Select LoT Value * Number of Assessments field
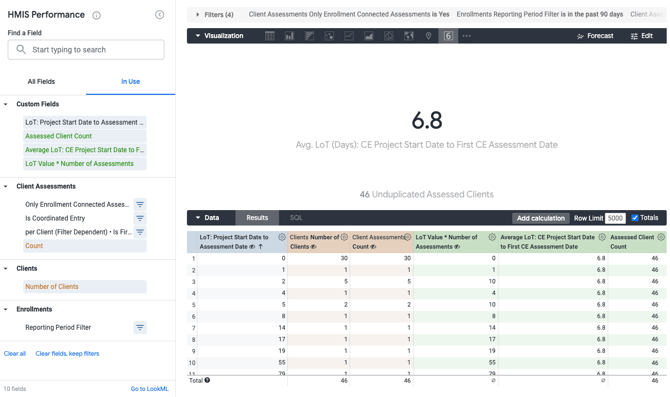The height and width of the screenshot is (397, 670). (x=85, y=164)
